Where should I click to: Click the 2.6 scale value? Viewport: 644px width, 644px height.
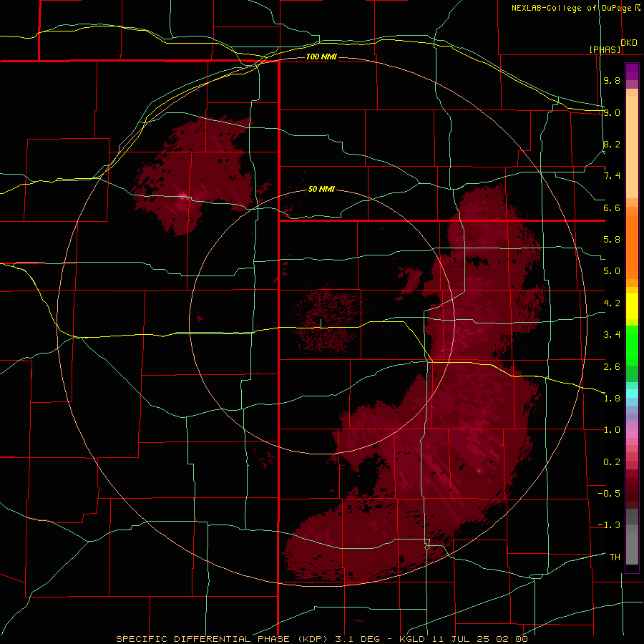tap(612, 367)
